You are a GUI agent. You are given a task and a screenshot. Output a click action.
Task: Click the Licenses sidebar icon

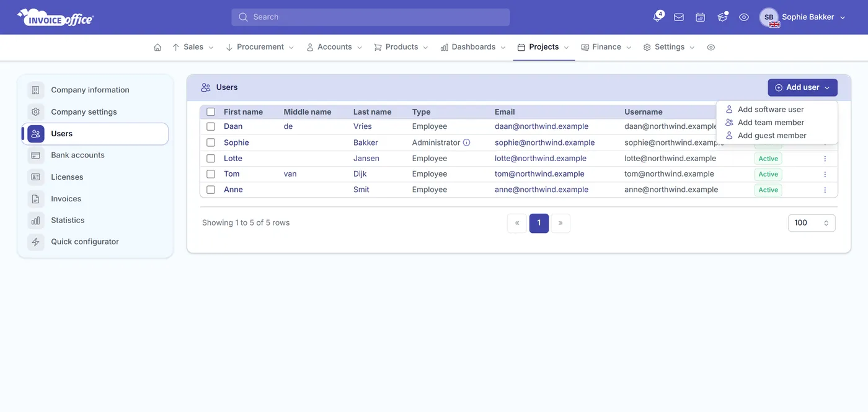tap(36, 177)
